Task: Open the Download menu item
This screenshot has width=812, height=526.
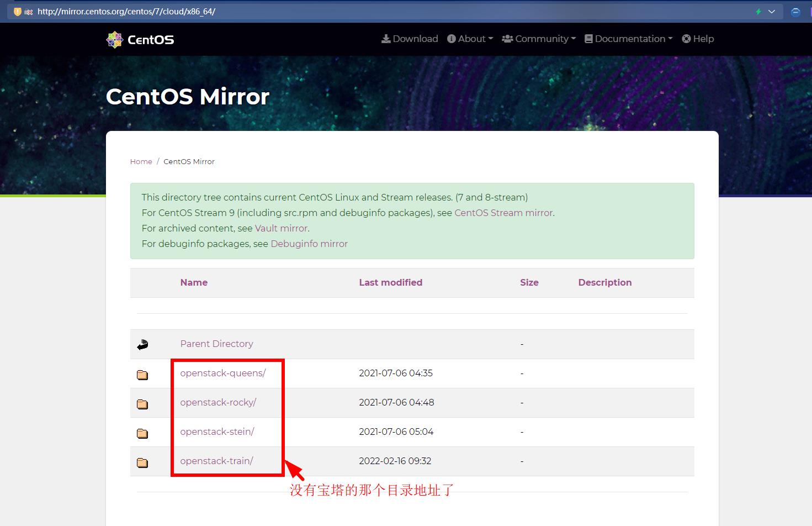Action: (x=410, y=39)
